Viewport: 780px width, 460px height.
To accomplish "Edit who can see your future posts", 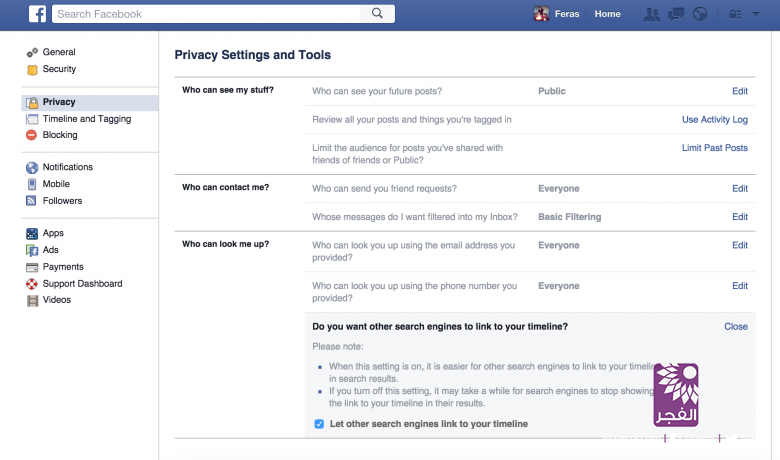I will [739, 91].
